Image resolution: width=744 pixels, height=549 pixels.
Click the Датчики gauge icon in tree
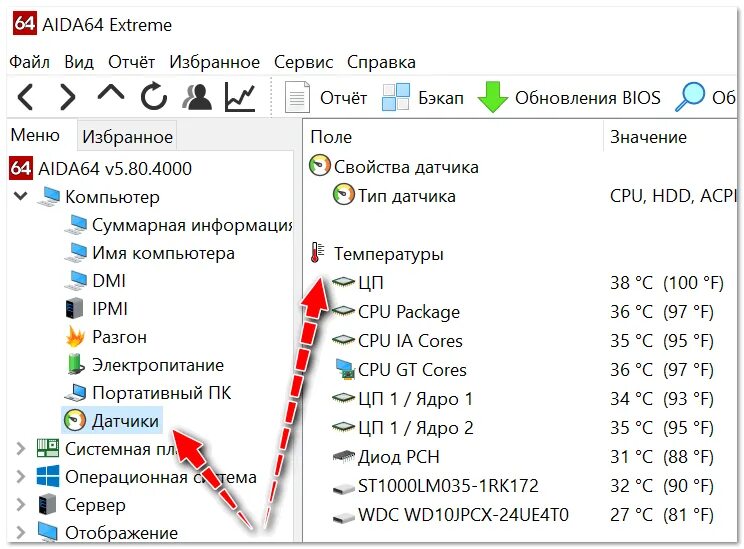pyautogui.click(x=74, y=420)
